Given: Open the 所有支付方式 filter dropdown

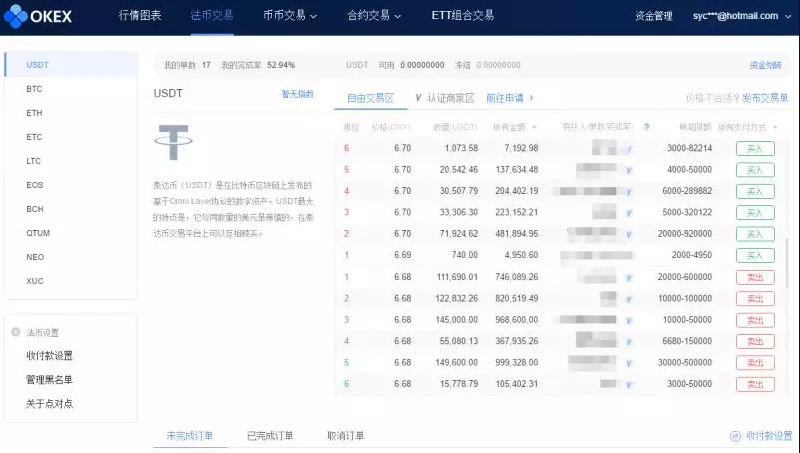Looking at the screenshot, I should point(747,127).
